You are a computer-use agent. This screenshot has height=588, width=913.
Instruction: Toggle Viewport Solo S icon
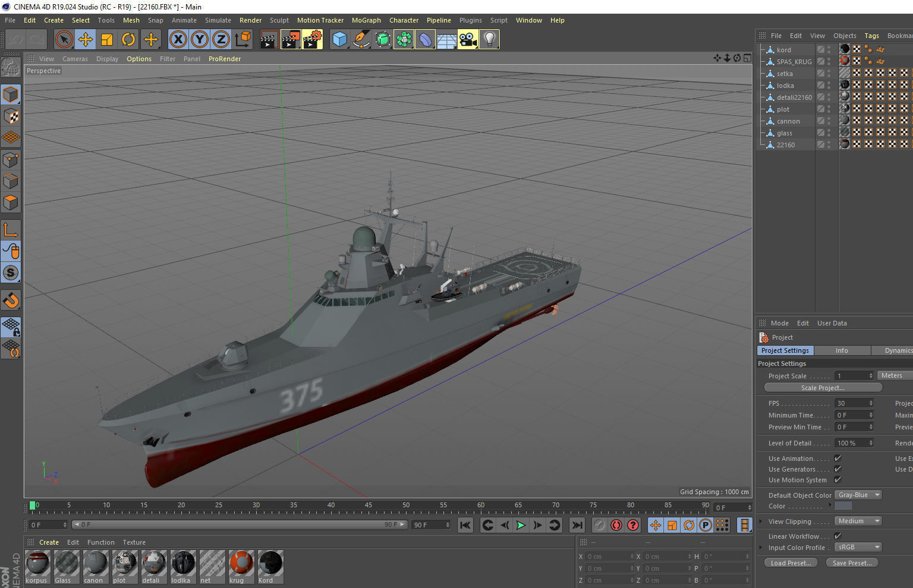click(x=11, y=273)
